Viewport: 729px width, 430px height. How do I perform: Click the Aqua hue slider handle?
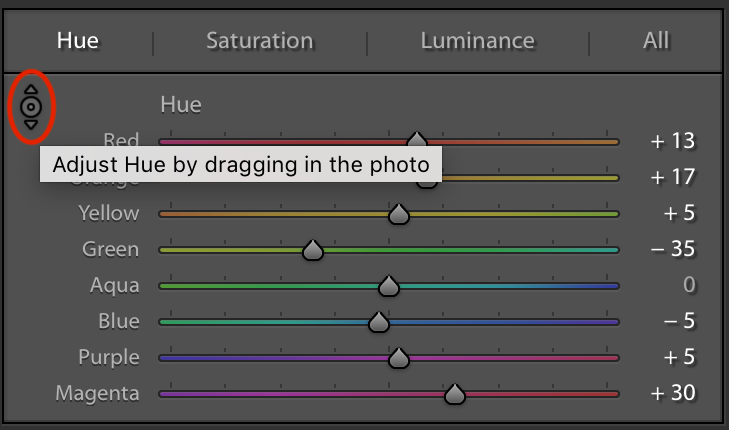(x=389, y=286)
